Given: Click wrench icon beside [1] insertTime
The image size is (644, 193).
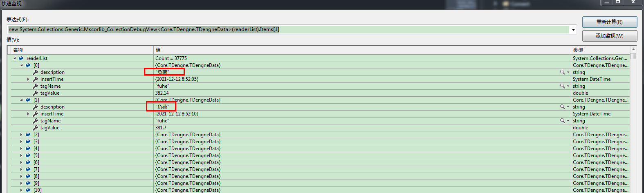Looking at the screenshot, I should tap(36, 114).
